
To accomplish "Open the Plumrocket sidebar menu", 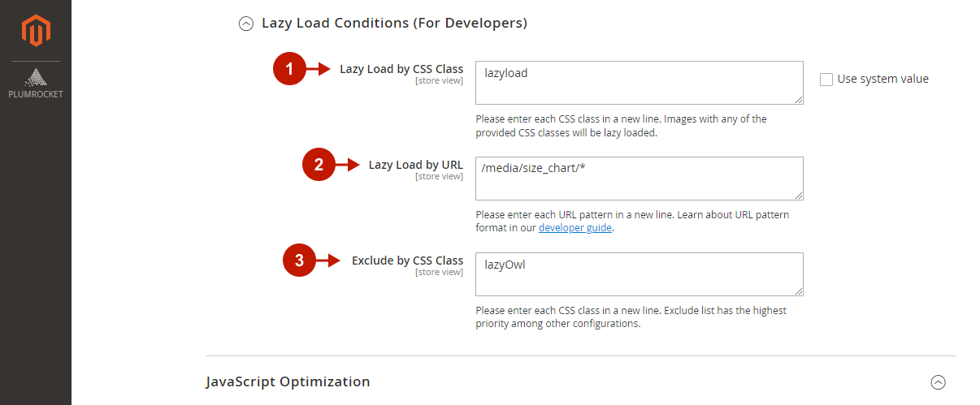I will tap(36, 84).
